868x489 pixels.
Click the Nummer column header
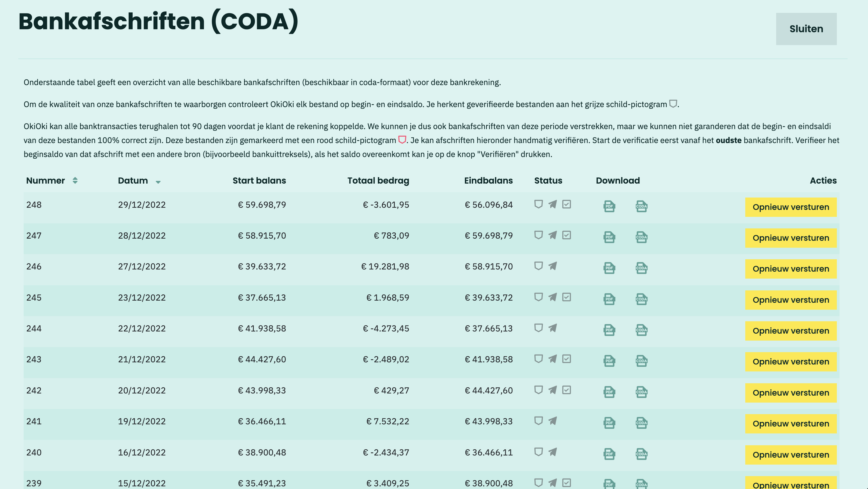(x=45, y=181)
